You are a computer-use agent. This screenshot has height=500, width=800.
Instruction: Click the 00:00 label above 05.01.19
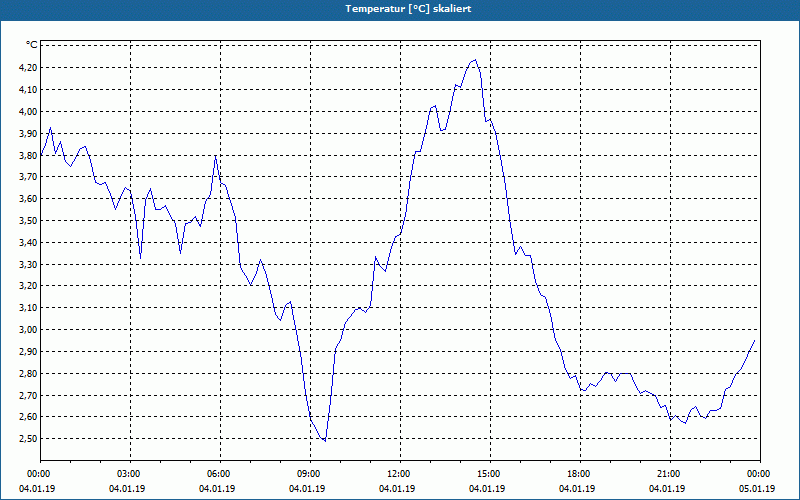757,474
